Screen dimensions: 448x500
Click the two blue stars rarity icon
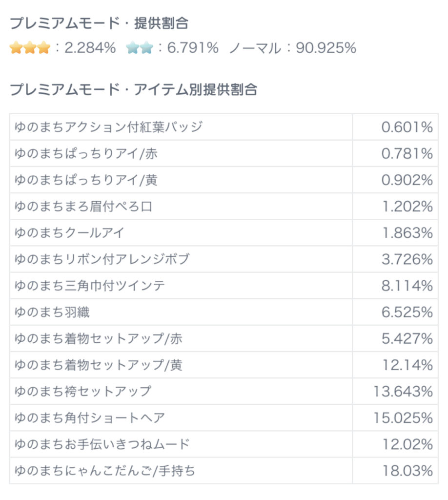pos(140,48)
